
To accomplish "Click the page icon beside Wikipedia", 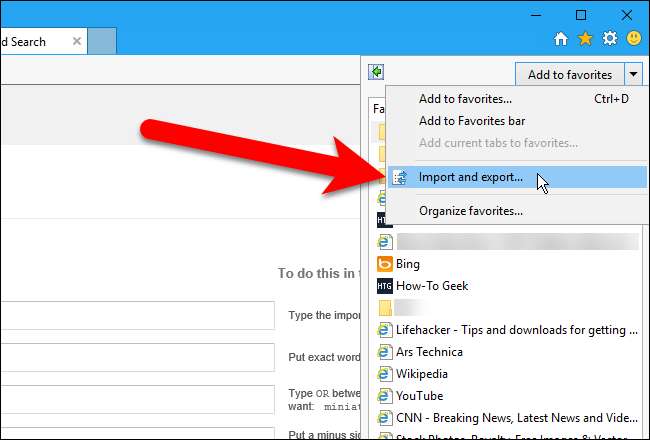I will [384, 374].
